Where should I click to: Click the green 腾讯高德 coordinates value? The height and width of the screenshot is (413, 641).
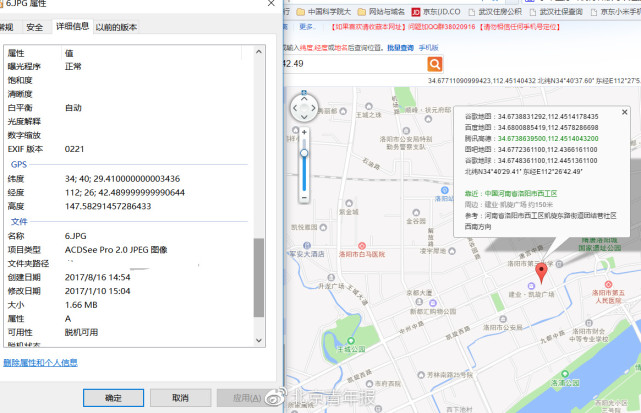(x=548, y=139)
